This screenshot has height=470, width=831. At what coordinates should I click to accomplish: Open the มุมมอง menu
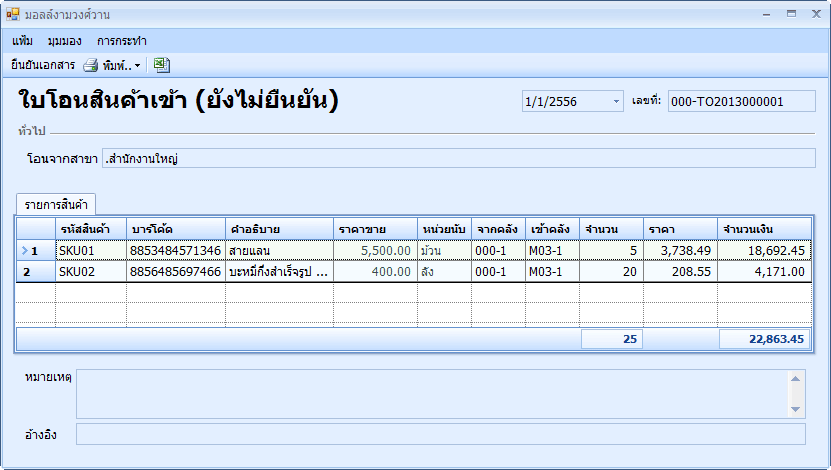point(65,41)
